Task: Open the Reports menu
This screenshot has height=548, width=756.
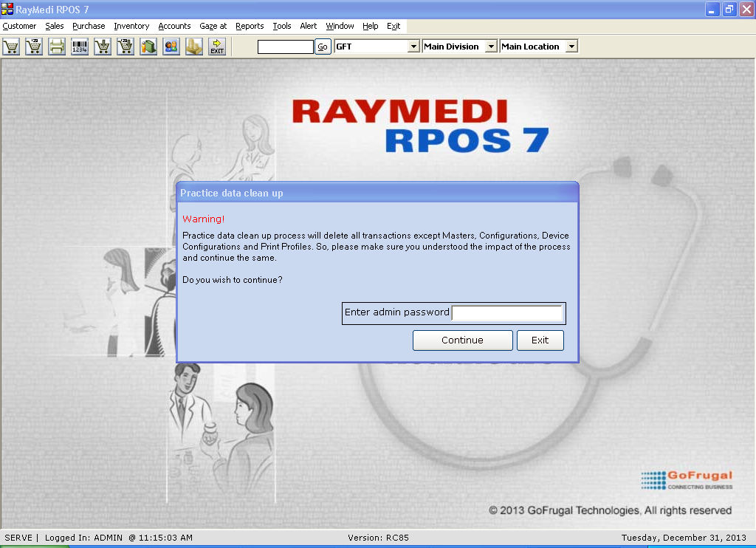Action: [x=250, y=26]
